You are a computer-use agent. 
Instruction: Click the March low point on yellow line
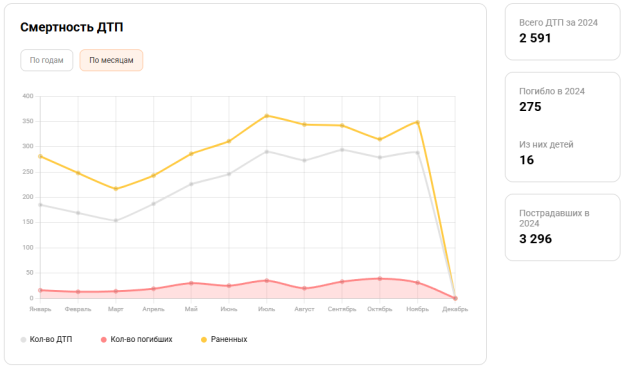click(116, 189)
